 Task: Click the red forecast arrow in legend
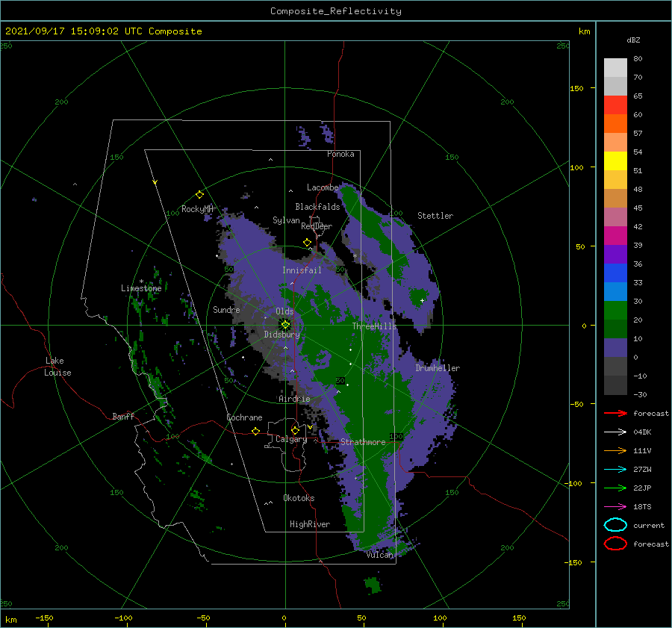pos(615,413)
